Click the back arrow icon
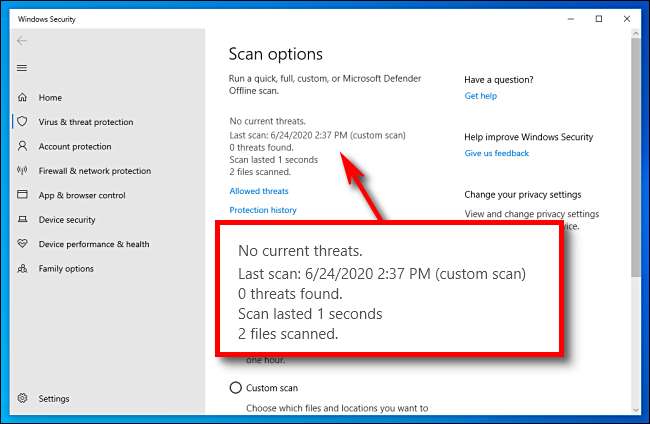The image size is (650, 424). tap(22, 41)
